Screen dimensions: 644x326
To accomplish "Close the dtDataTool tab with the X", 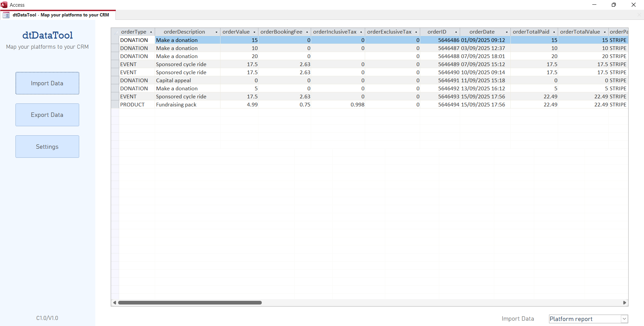I will point(639,15).
